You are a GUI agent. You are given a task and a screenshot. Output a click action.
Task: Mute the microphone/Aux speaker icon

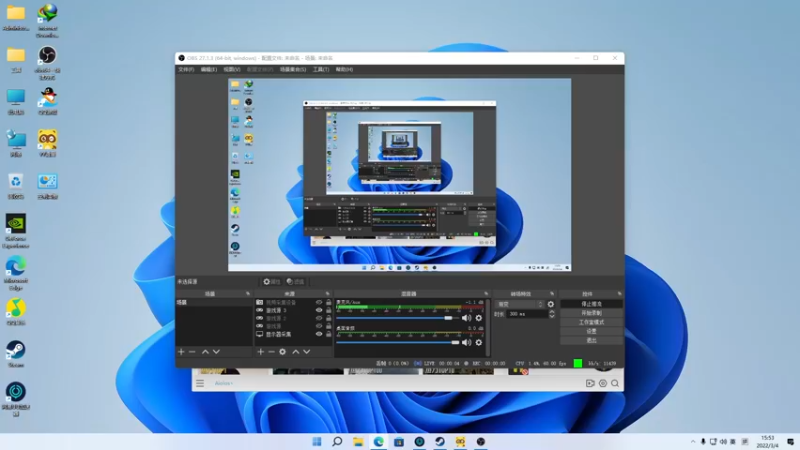466,318
